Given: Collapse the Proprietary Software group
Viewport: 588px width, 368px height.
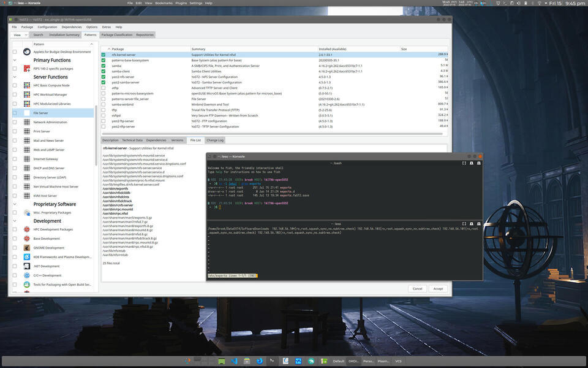Looking at the screenshot, I should pyautogui.click(x=15, y=204).
